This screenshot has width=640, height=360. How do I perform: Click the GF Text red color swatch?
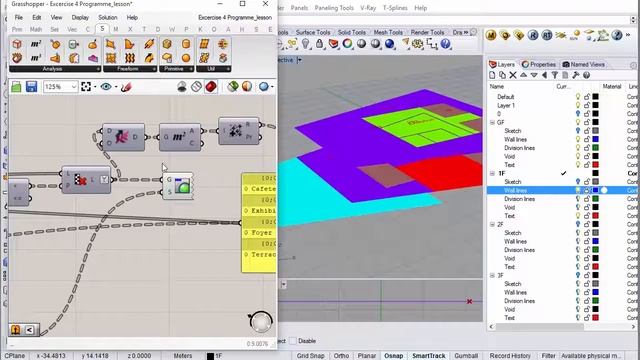(x=596, y=165)
